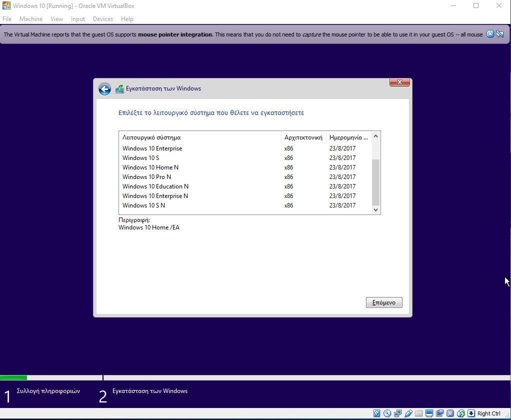Click x86 in the Windows 10 Pro N row
Viewport: 511px width, 420px height.
tap(288, 176)
